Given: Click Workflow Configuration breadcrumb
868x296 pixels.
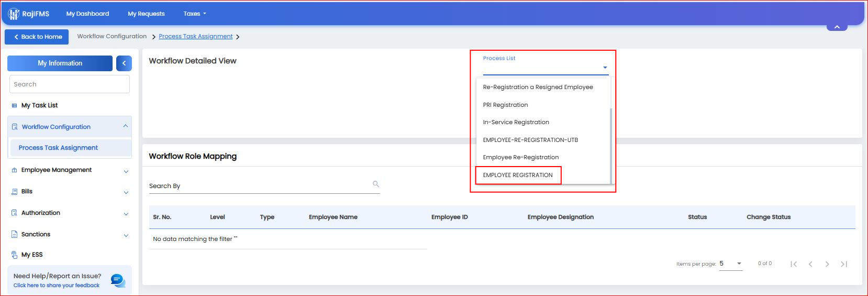Looking at the screenshot, I should pyautogui.click(x=112, y=37).
